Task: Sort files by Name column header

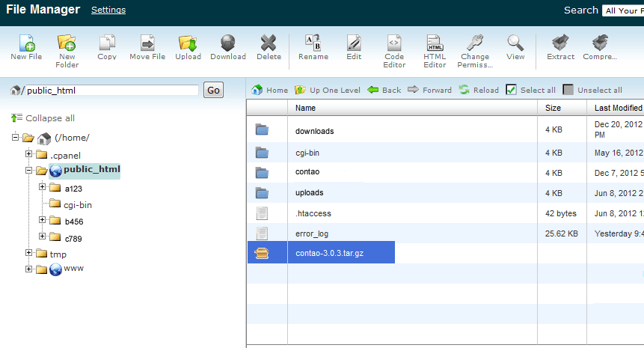Action: pos(305,108)
